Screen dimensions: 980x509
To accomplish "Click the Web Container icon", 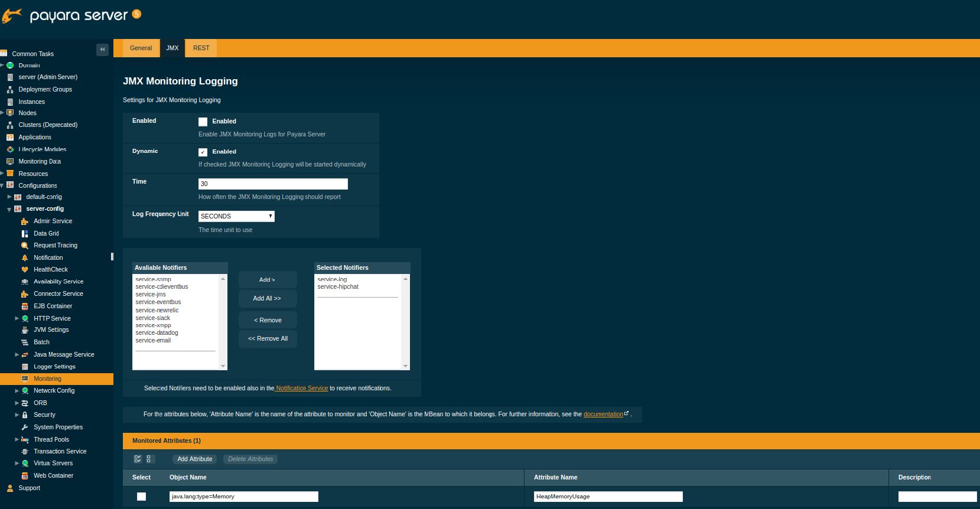I will click(25, 476).
